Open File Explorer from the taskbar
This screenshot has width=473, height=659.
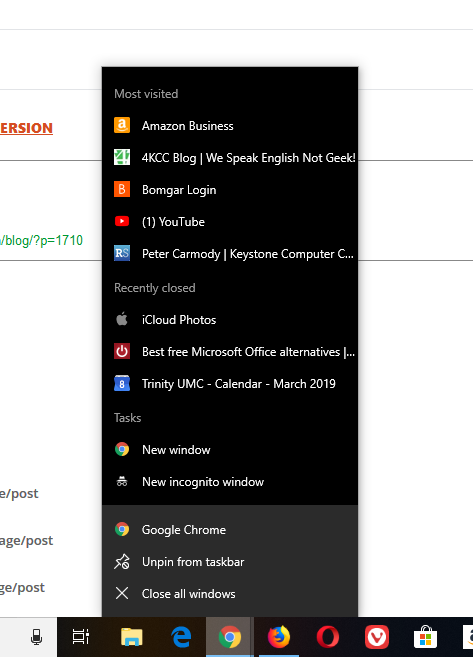coord(132,637)
